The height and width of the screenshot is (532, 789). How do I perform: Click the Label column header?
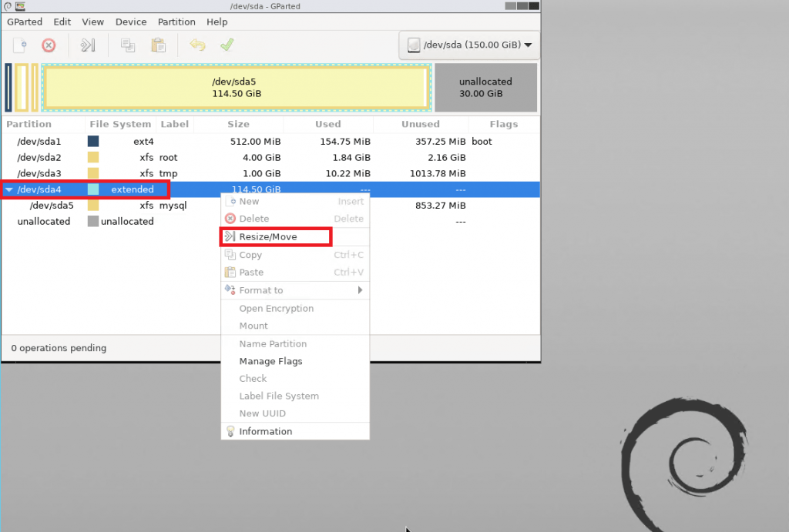pyautogui.click(x=175, y=124)
